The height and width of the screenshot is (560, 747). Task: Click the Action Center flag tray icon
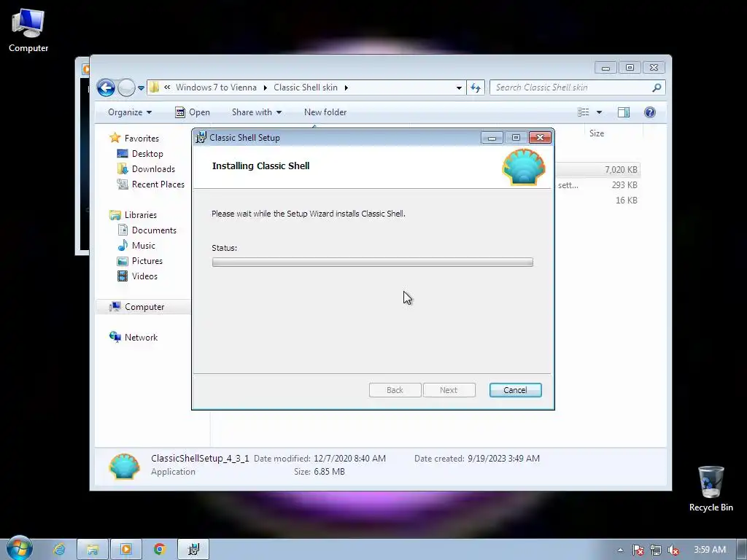(x=638, y=550)
